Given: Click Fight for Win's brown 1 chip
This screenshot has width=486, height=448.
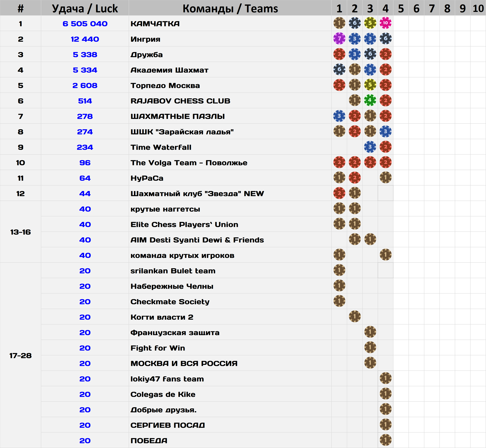Looking at the screenshot, I should click(x=370, y=347).
